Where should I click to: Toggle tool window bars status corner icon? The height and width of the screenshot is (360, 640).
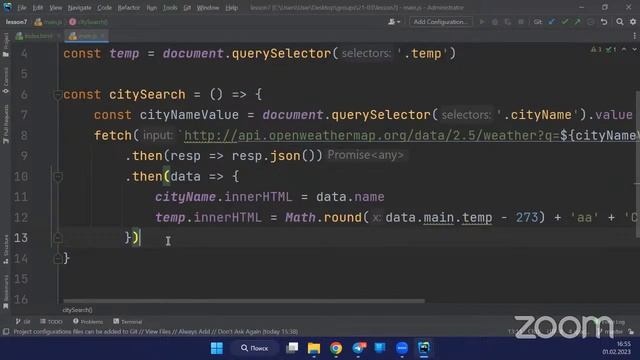(6, 332)
